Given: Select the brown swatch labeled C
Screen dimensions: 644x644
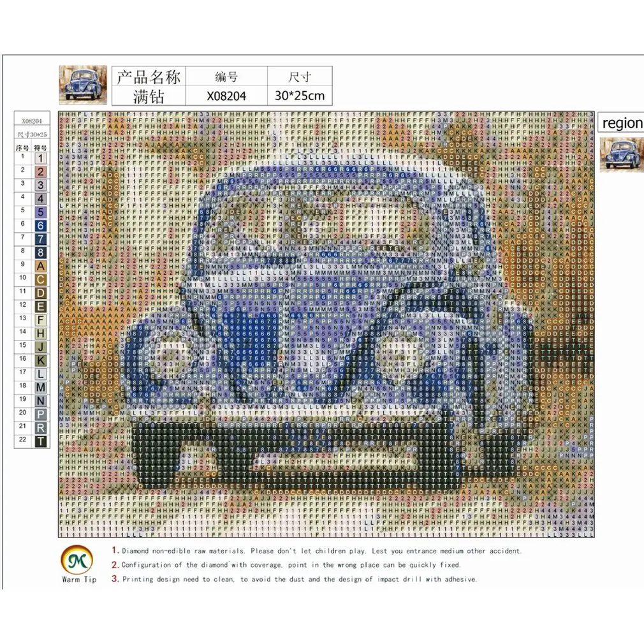Looking at the screenshot, I should pyautogui.click(x=40, y=280).
